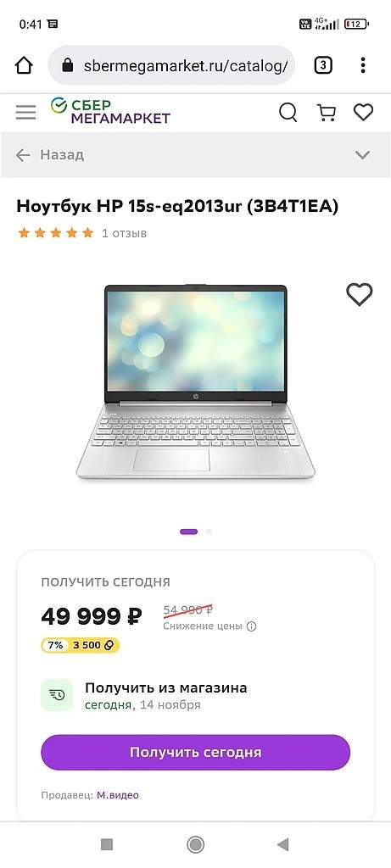This screenshot has width=391, height=868.
Task: Click the price reduction info icon
Action: 251,626
